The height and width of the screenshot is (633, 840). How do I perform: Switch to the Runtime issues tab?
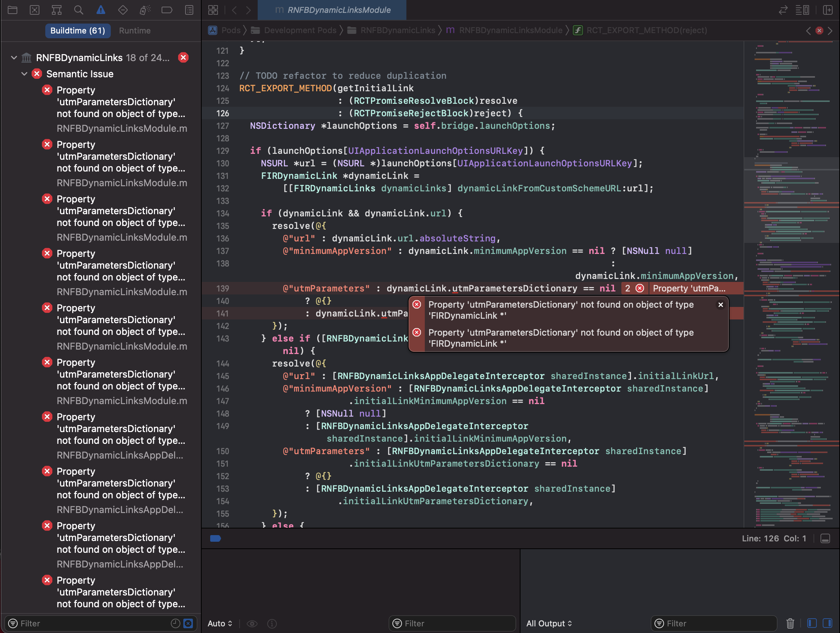pos(134,31)
